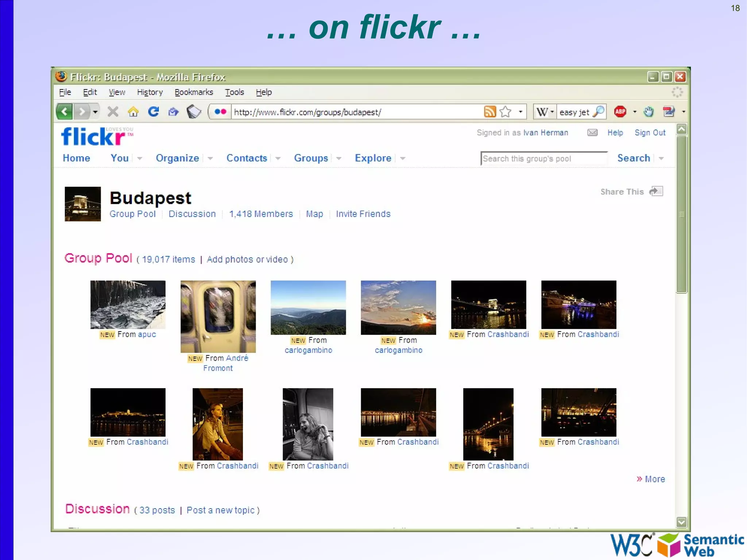Click the Home house icon
This screenshot has height=560, width=747.
133,112
